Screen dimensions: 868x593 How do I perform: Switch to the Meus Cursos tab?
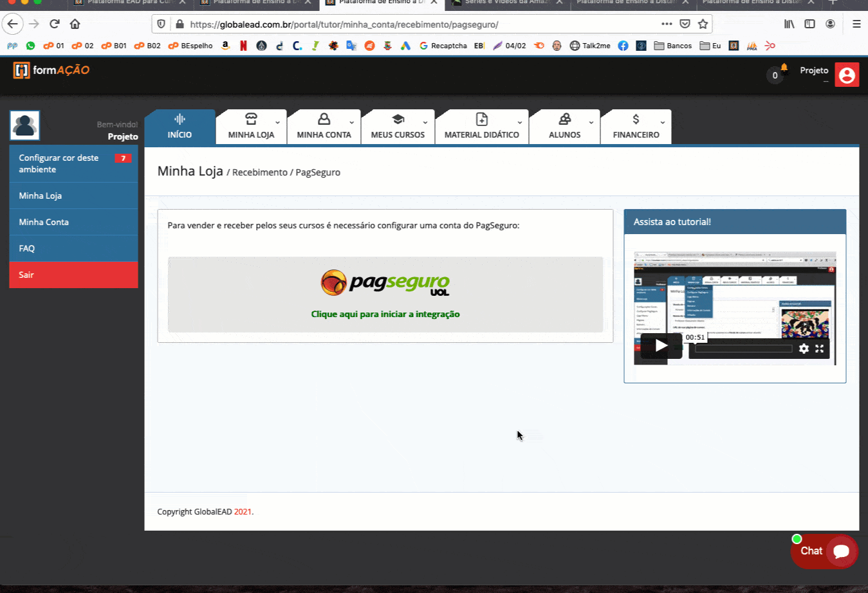[x=398, y=127]
